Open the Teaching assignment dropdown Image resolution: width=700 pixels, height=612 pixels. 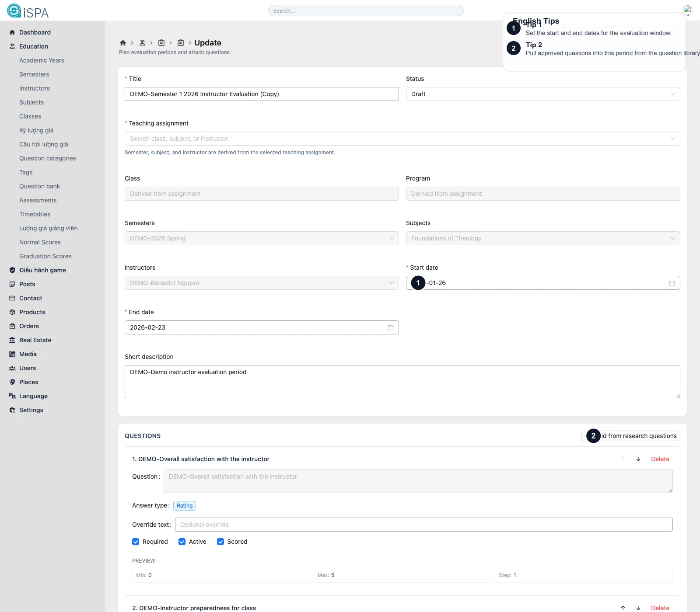point(402,139)
